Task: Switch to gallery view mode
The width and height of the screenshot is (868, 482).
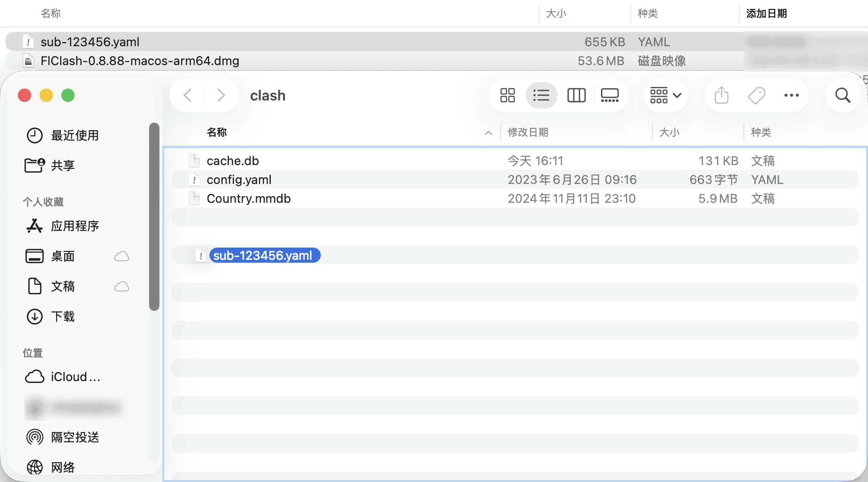Action: (609, 95)
